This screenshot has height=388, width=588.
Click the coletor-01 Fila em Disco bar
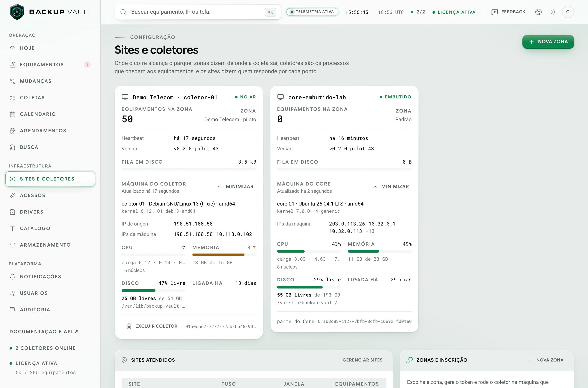click(x=189, y=169)
